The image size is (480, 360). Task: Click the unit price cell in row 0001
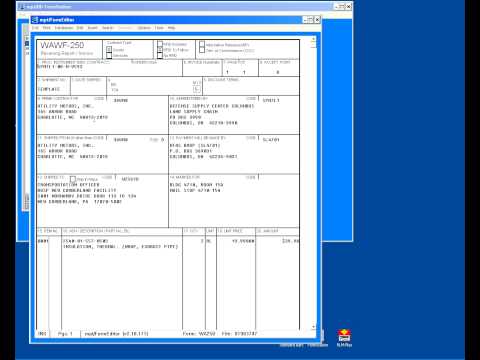pos(236,241)
